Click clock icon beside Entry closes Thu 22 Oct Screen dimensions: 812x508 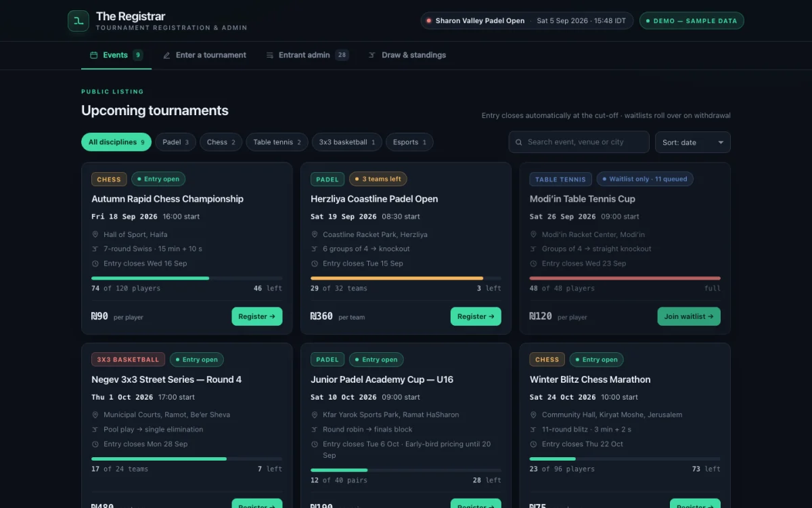tap(534, 444)
